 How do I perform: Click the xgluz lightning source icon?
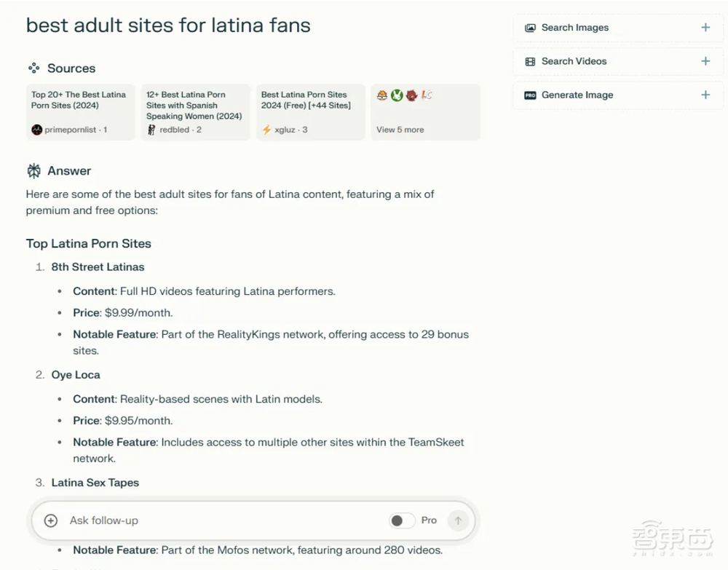pyautogui.click(x=266, y=130)
